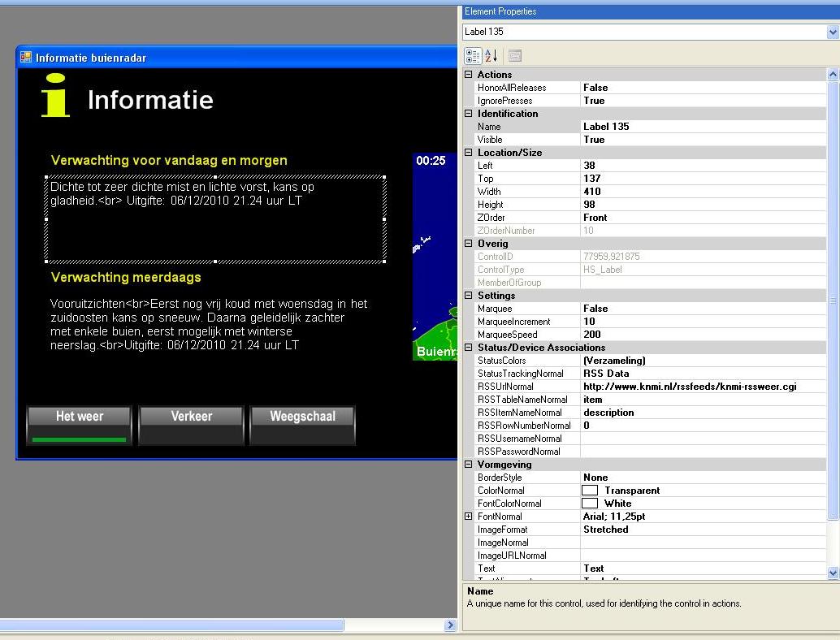Click the RSSTableNameNormal value item
Screen dimensions: 840x640
[x=704, y=400]
